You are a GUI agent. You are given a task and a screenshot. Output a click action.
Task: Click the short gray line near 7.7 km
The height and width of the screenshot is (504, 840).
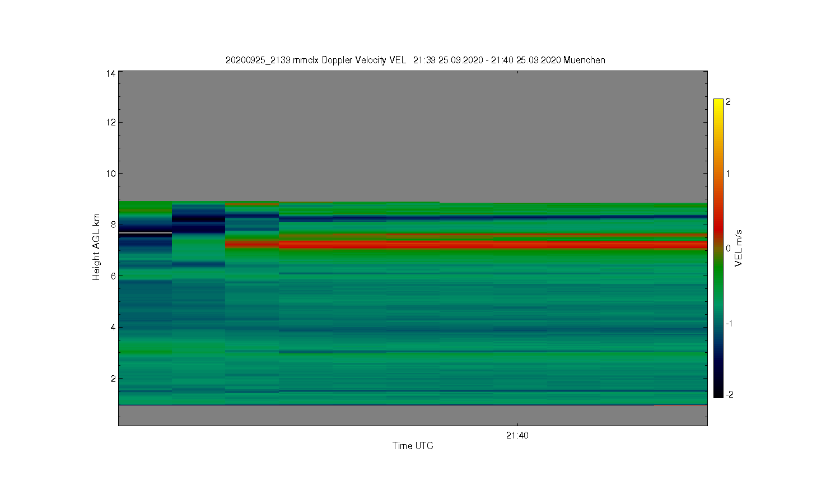(x=145, y=232)
